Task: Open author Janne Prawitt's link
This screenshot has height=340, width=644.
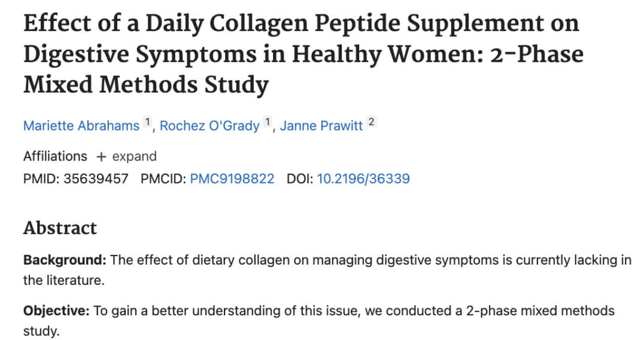Action: pyautogui.click(x=321, y=126)
